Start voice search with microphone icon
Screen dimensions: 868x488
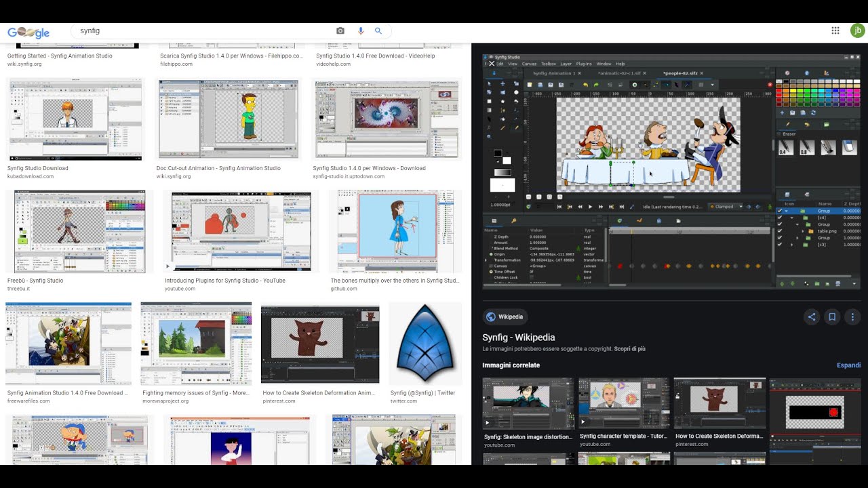coord(361,31)
